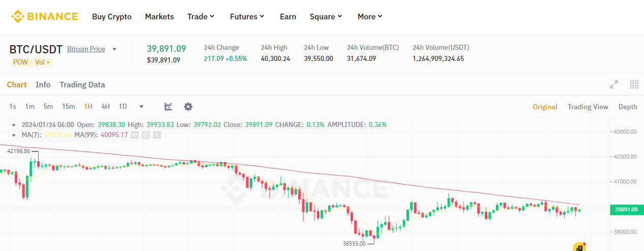
Task: Click the yellow chat widget icon
Action: tap(579, 247)
